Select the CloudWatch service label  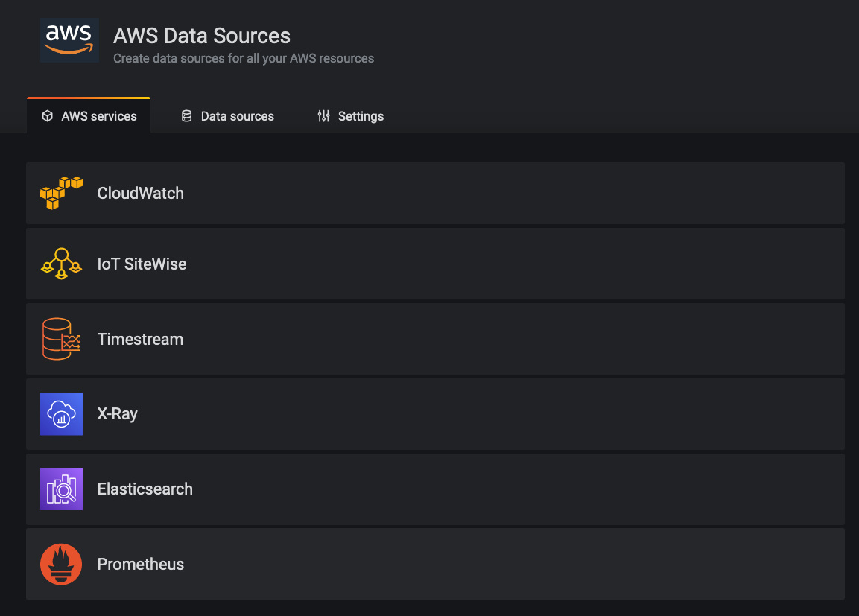(141, 193)
